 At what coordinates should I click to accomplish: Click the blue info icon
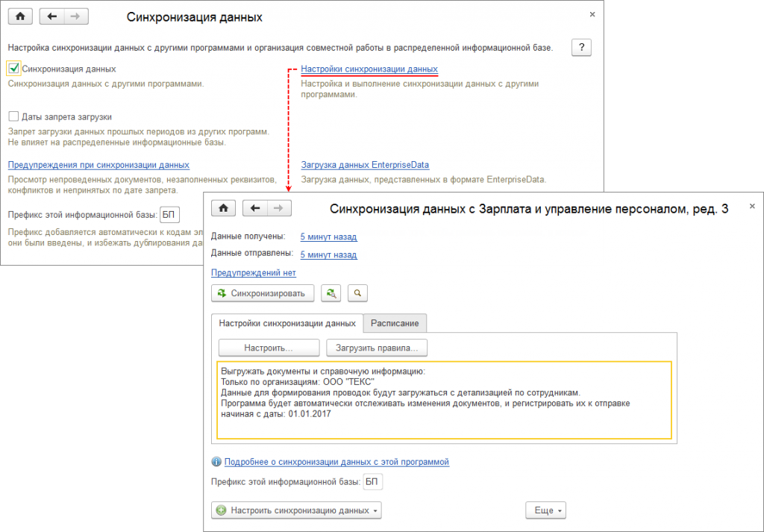pos(216,462)
